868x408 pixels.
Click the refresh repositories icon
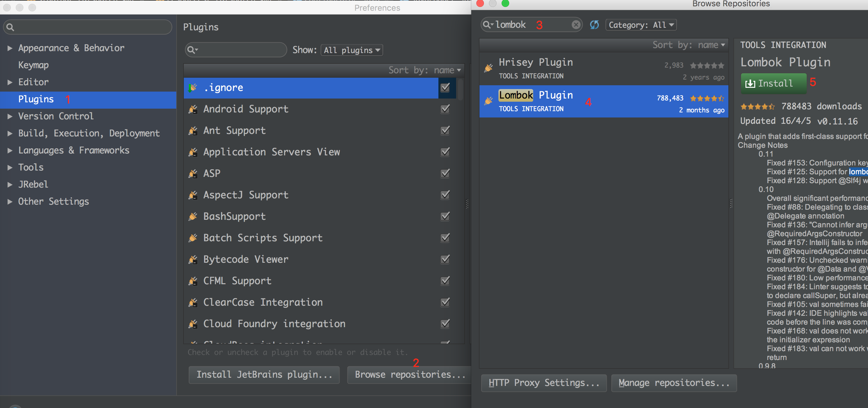click(594, 25)
